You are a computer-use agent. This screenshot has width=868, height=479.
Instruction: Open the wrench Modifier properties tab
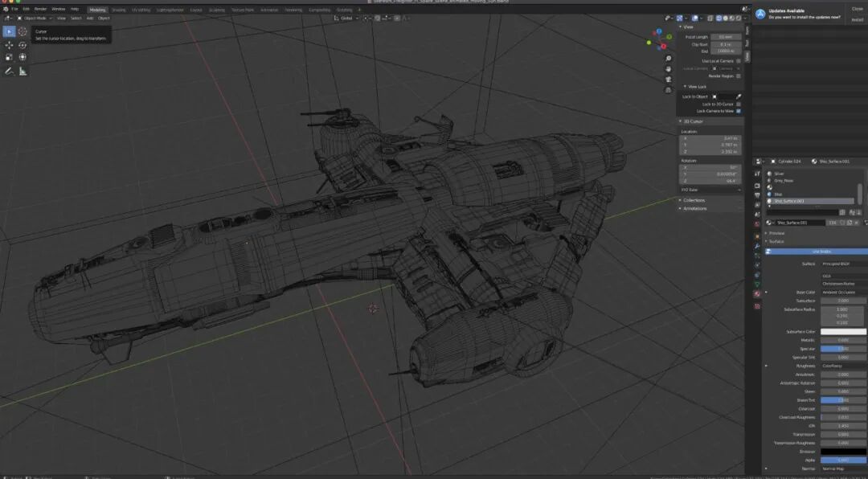click(757, 245)
